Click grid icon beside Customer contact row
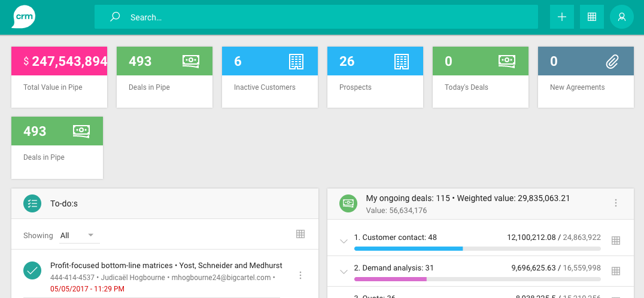The width and height of the screenshot is (644, 298). coord(615,241)
